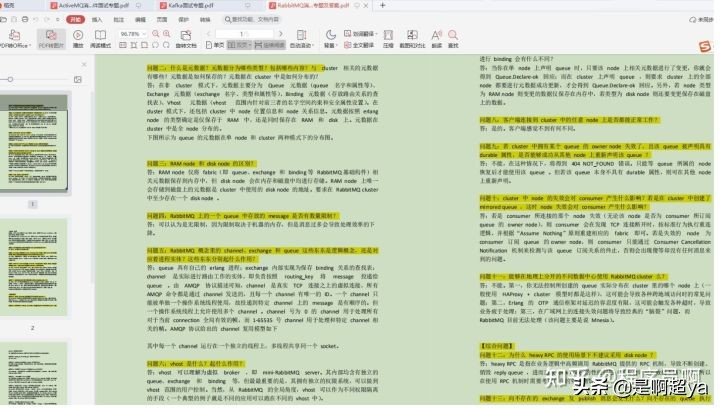Close the RabbitMQ pdf tab
This screenshot has height=408, width=720.
click(366, 6)
